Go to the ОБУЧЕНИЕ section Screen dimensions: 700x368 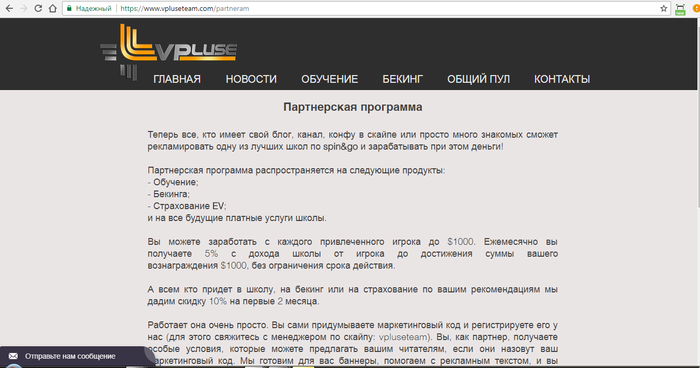[329, 79]
